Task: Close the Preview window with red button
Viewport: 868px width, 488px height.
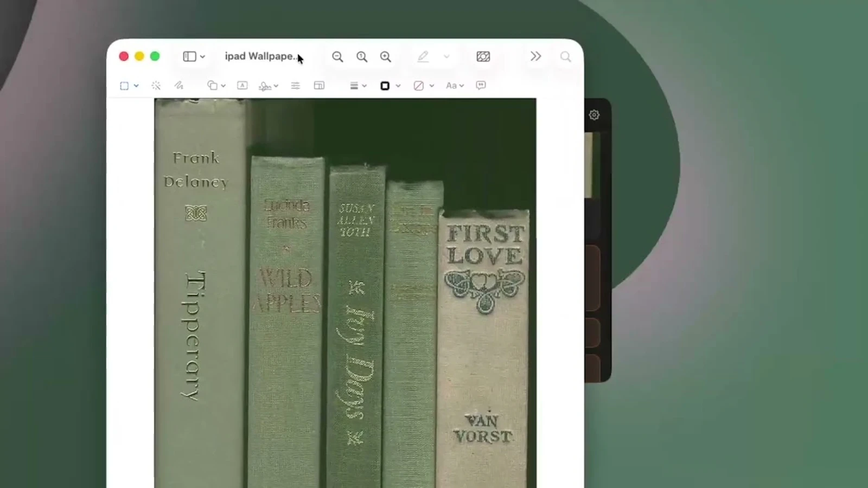Action: click(x=124, y=56)
